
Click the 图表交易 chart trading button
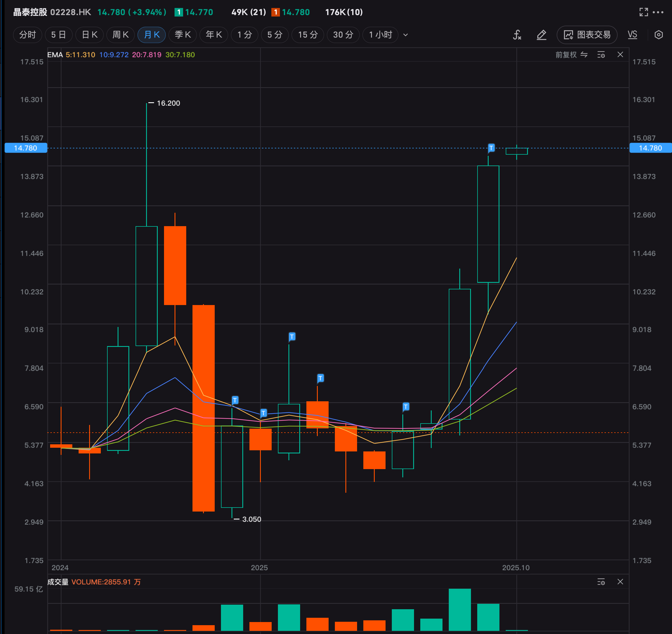(587, 35)
